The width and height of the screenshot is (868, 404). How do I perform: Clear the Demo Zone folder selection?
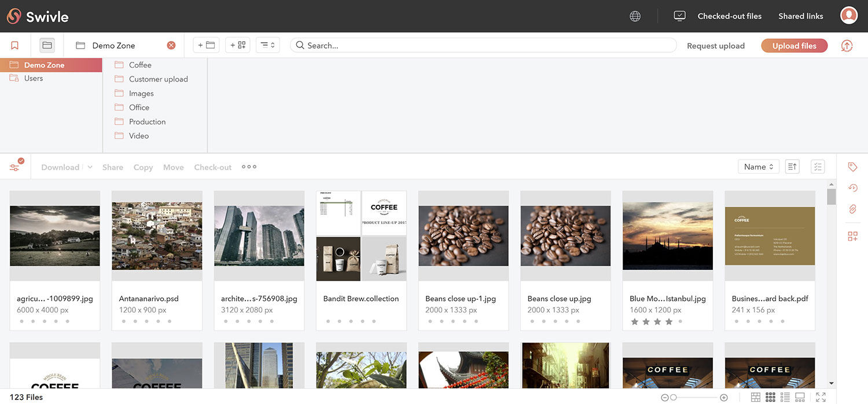171,45
